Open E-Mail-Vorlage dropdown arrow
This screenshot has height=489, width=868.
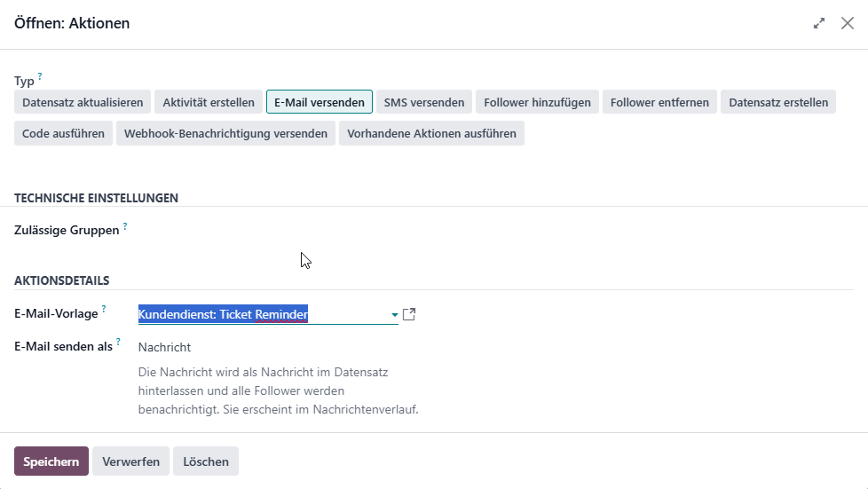tap(394, 314)
